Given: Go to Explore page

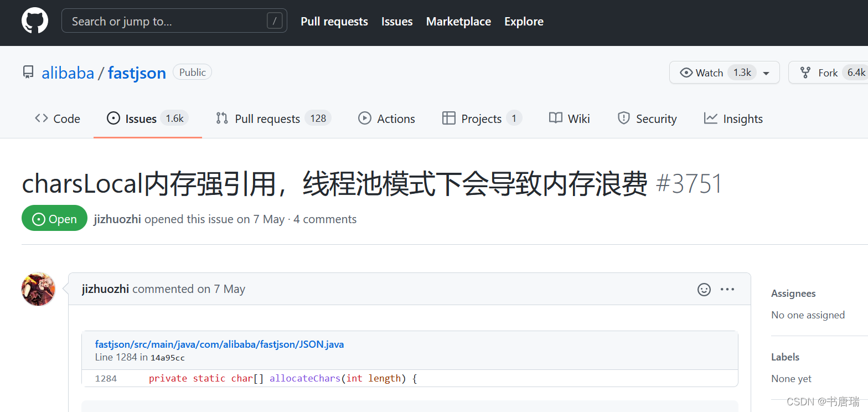Looking at the screenshot, I should point(524,22).
